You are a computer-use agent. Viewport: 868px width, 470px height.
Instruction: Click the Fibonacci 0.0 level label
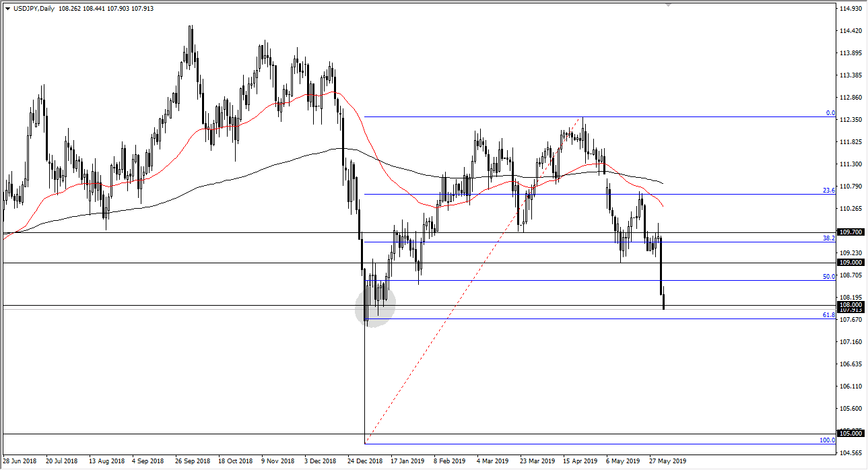pyautogui.click(x=830, y=113)
